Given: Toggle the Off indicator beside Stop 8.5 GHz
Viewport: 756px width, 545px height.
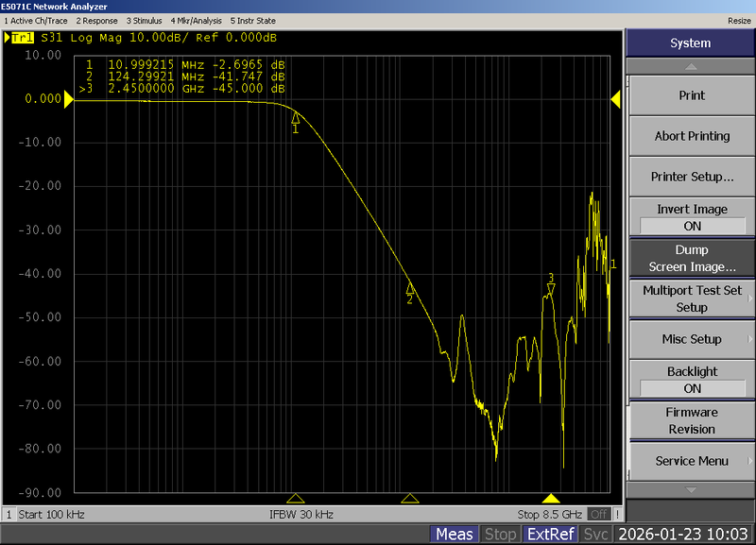Looking at the screenshot, I should coord(599,514).
